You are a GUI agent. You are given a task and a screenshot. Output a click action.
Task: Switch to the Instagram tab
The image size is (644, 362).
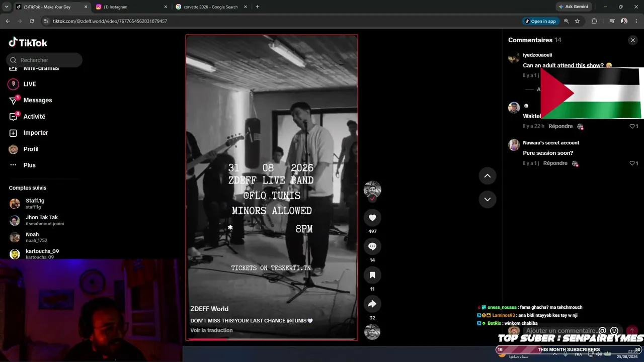132,7
